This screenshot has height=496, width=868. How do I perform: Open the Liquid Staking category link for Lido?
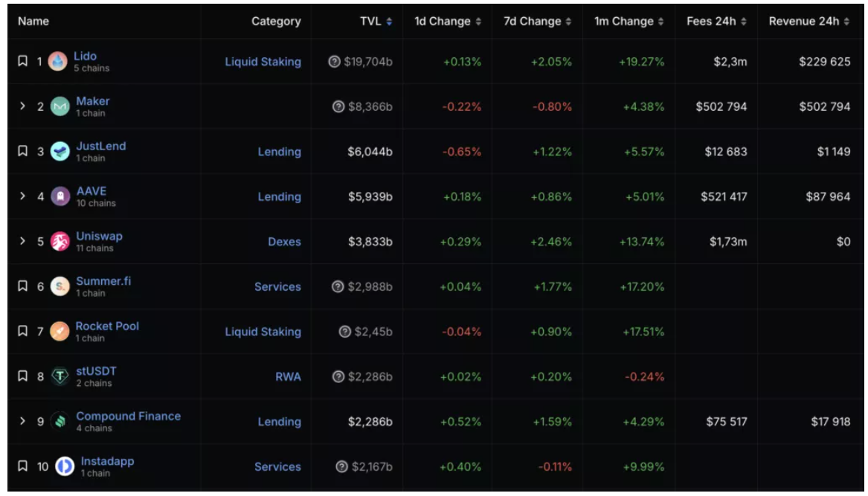263,62
